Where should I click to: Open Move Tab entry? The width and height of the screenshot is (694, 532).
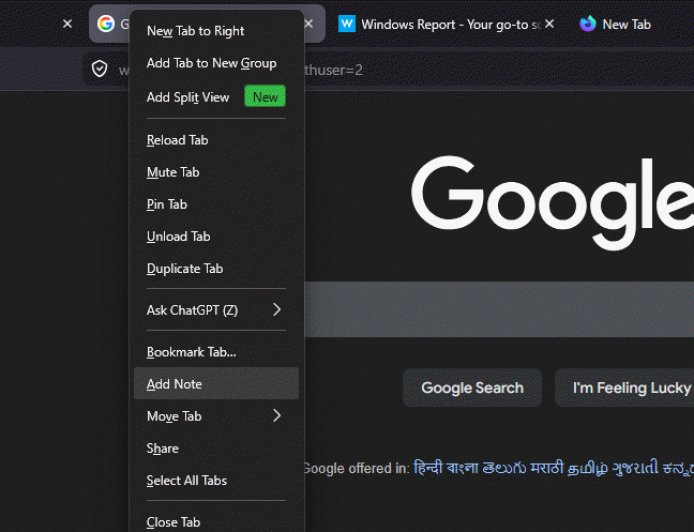(x=216, y=416)
